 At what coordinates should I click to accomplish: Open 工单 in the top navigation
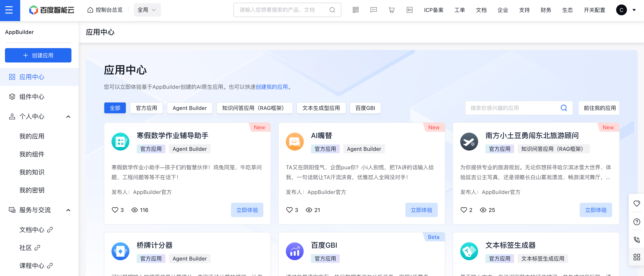coord(460,10)
